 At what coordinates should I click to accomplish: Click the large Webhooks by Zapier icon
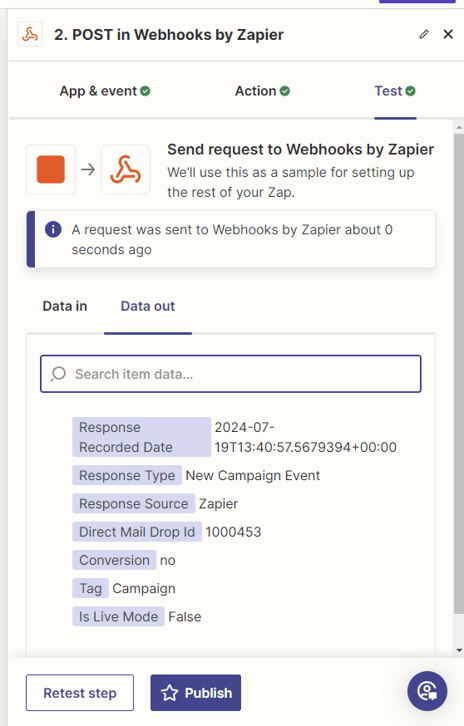pos(125,169)
